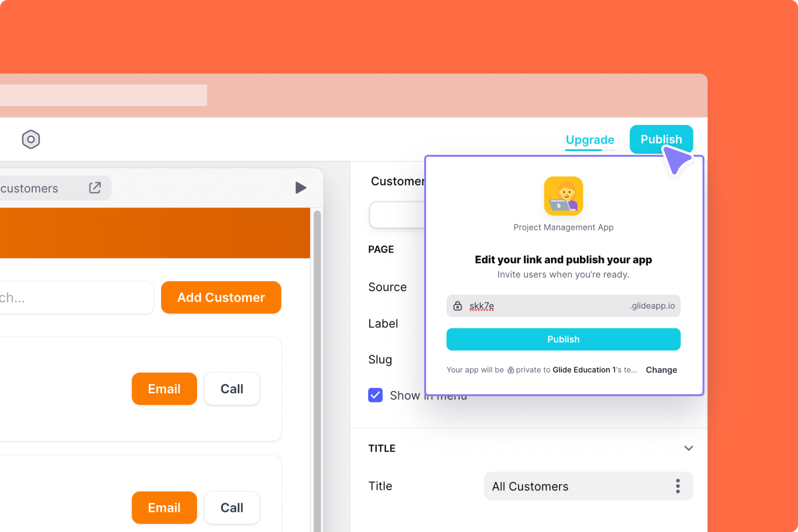
Task: Click the first Email button
Action: point(164,389)
